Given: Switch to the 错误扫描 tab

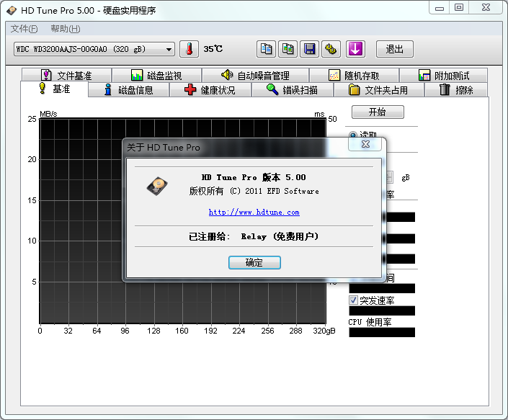Looking at the screenshot, I should click(x=293, y=90).
